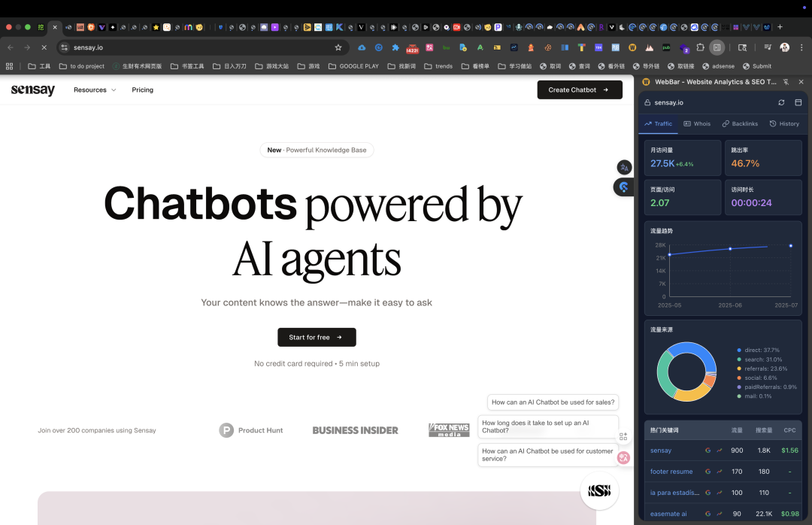812x525 pixels.
Task: Click the 搜索量 column header
Action: point(764,431)
